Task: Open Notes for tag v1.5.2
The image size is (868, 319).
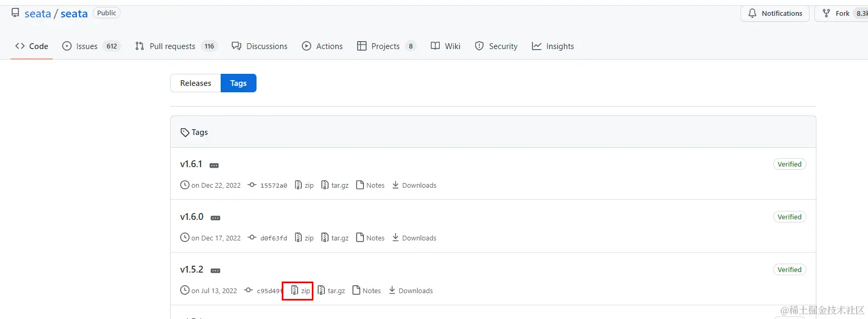Action: (367, 291)
